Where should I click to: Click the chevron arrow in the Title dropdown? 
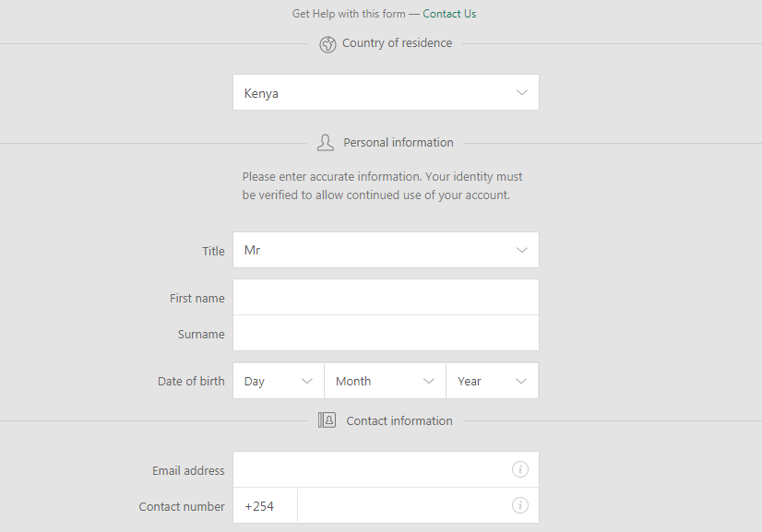click(x=522, y=250)
